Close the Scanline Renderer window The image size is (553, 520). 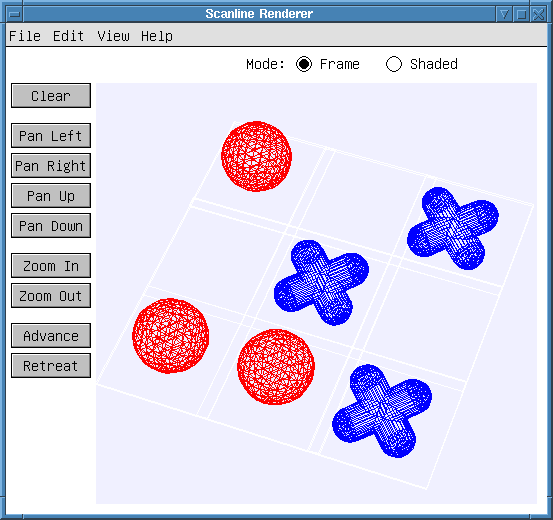[x=539, y=14]
